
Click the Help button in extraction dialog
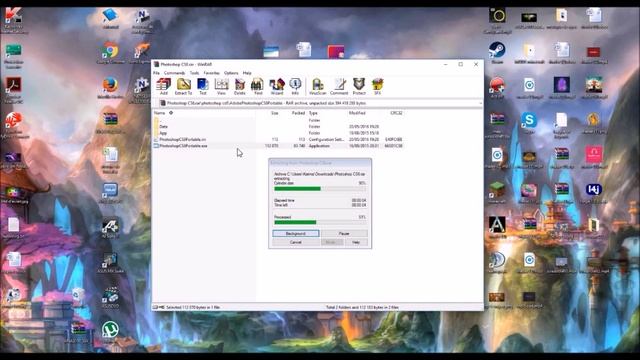(x=356, y=242)
